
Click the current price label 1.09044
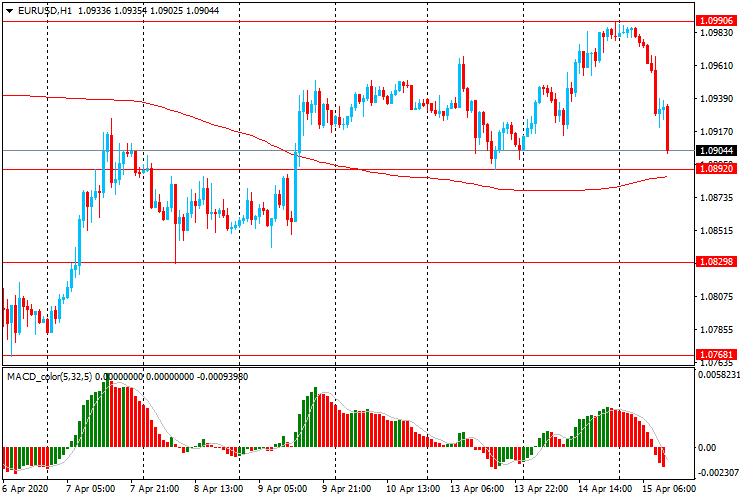716,151
